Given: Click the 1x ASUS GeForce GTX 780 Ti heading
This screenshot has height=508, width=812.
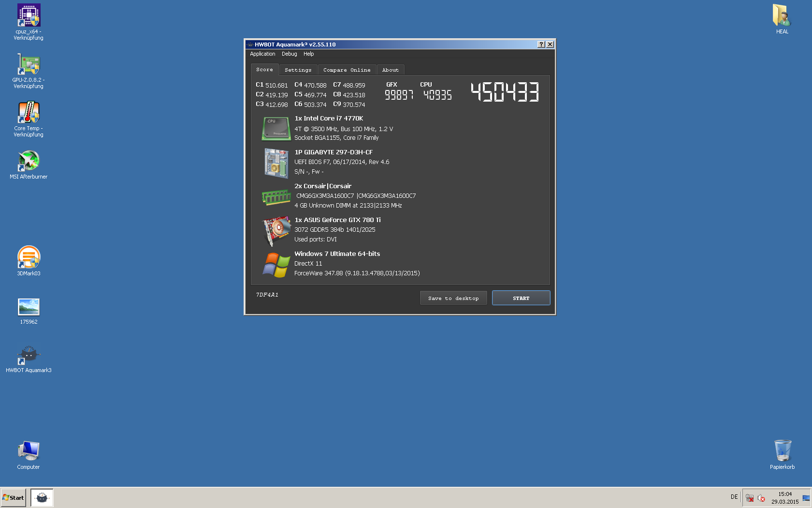Looking at the screenshot, I should [337, 220].
